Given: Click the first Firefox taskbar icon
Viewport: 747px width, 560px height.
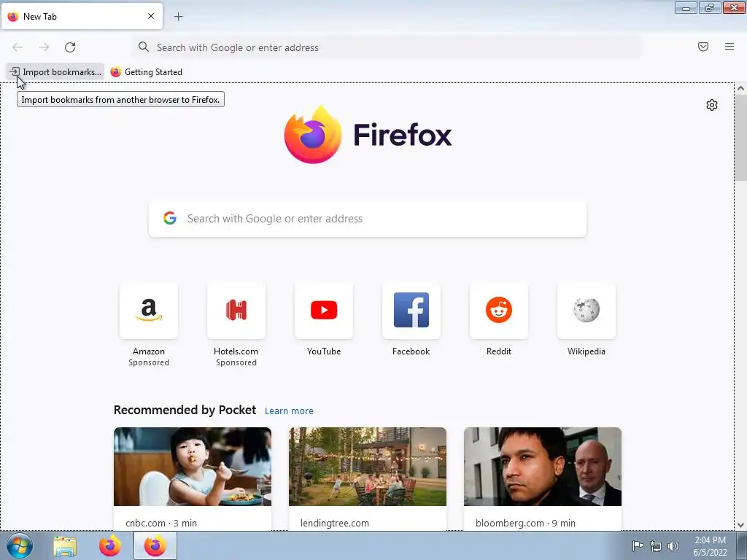Looking at the screenshot, I should [110, 546].
